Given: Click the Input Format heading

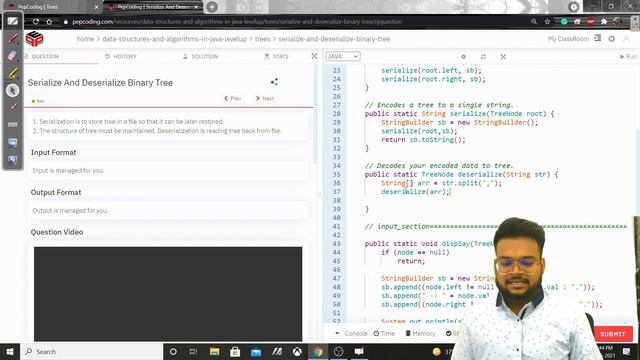Looking at the screenshot, I should click(x=53, y=152).
